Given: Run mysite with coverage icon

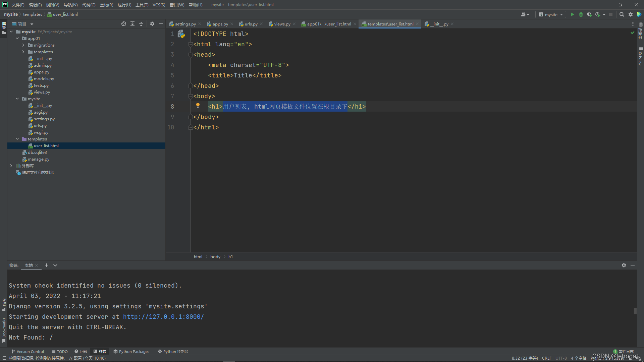Looking at the screenshot, I should point(589,14).
